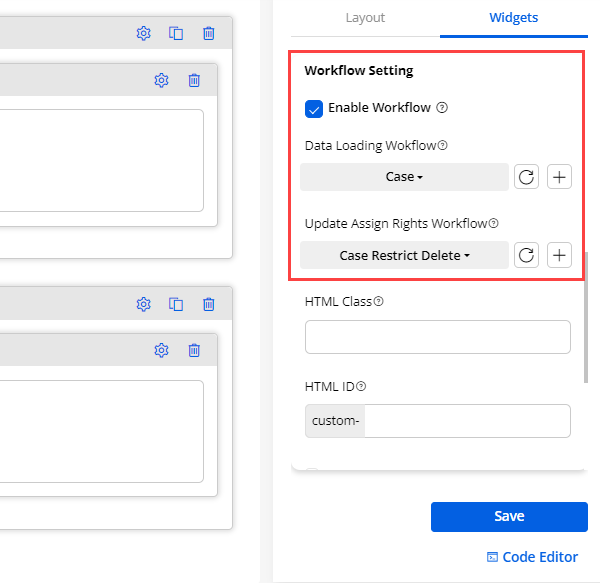Switch to the Layout tab
Screen dimensions: 600x583
tap(365, 18)
